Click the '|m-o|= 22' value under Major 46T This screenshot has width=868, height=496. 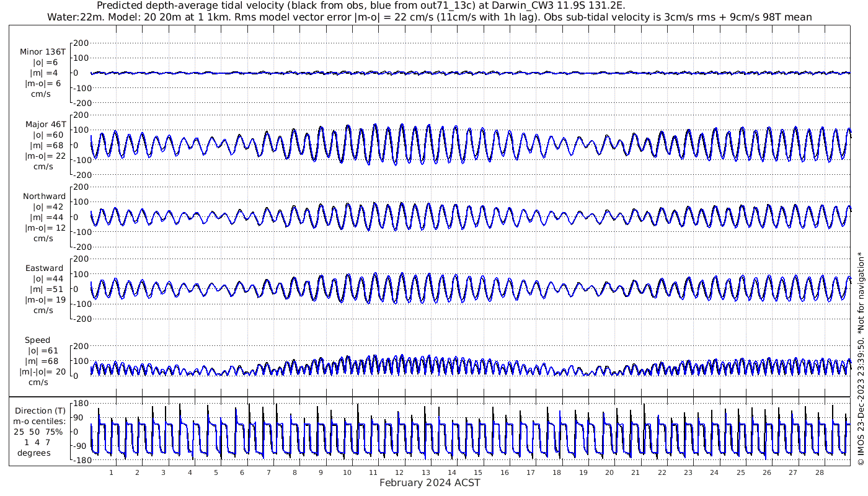click(45, 156)
